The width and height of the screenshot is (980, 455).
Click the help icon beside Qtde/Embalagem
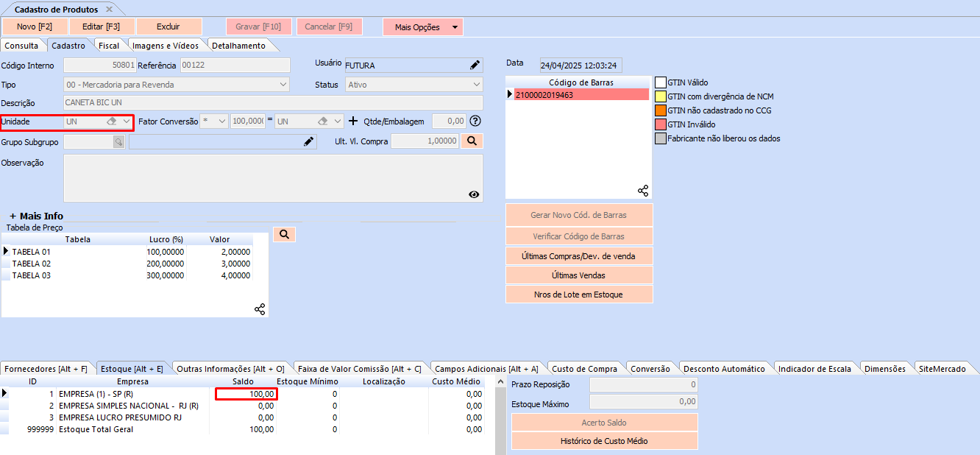(475, 121)
